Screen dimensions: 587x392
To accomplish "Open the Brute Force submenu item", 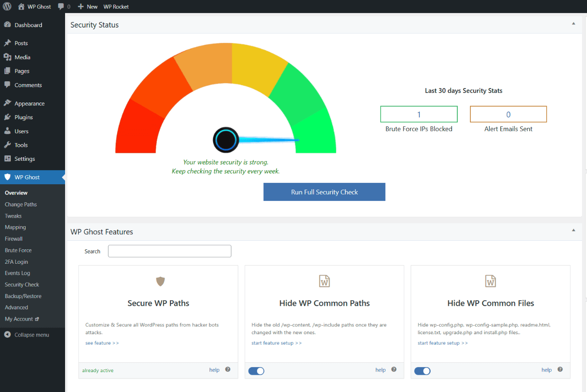I will click(x=18, y=250).
